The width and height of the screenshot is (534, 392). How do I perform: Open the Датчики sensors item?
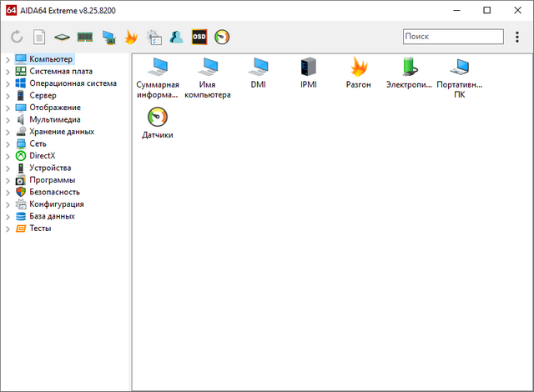coord(158,123)
